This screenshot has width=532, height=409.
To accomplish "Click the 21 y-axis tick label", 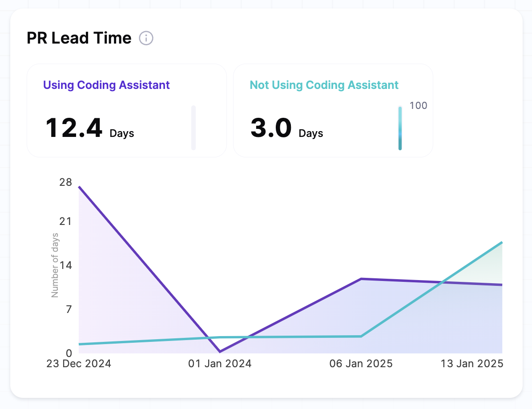I will 65,221.
